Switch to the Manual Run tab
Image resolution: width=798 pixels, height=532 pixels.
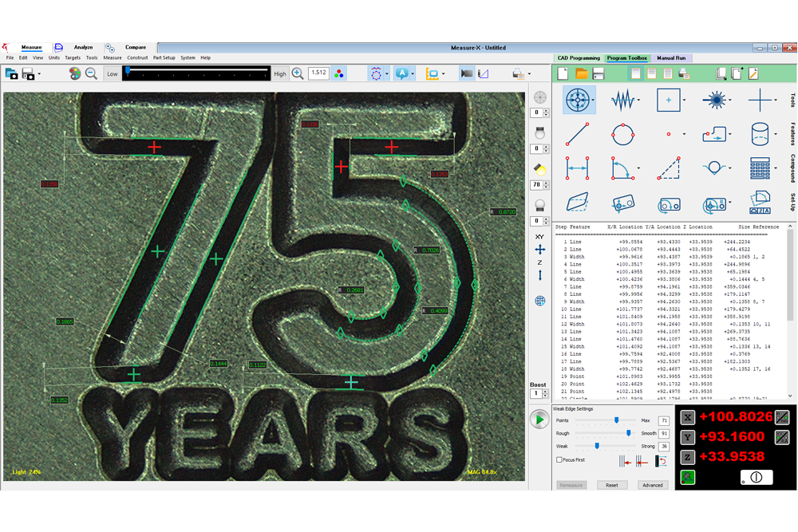(671, 58)
